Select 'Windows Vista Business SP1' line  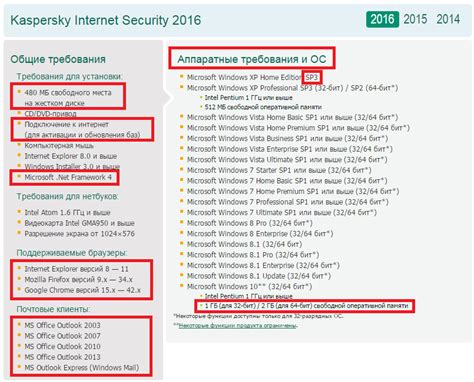pyautogui.click(x=287, y=138)
